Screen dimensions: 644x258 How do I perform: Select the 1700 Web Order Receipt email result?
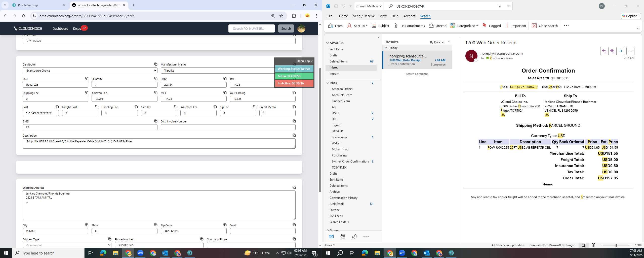click(x=417, y=60)
